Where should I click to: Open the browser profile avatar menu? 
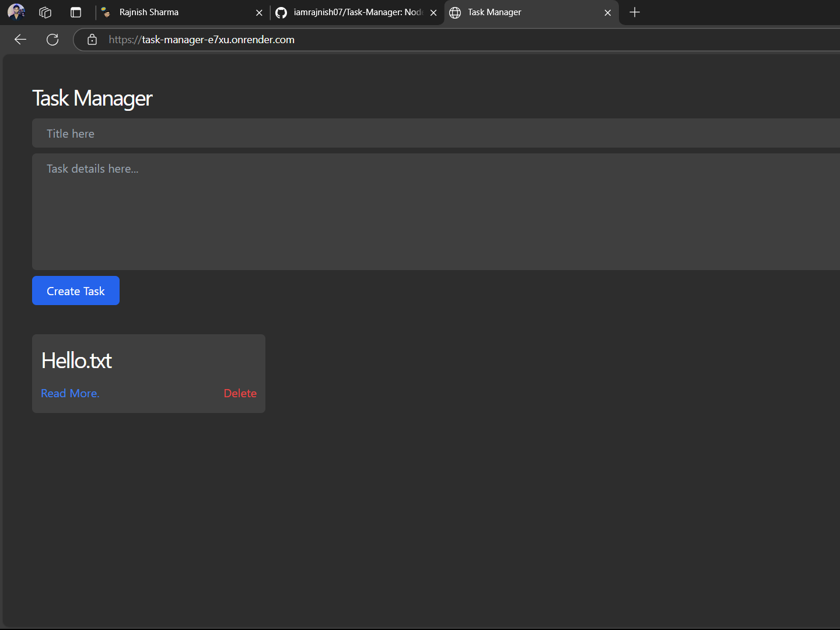(x=16, y=12)
